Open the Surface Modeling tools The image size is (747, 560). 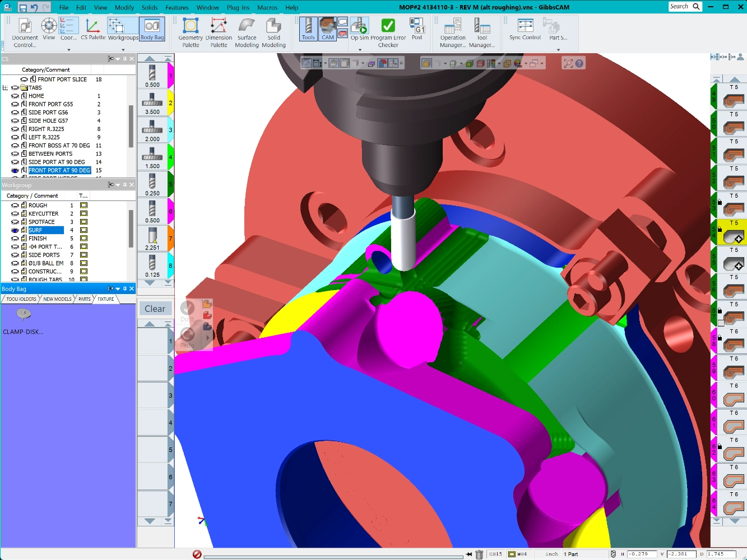point(247,32)
